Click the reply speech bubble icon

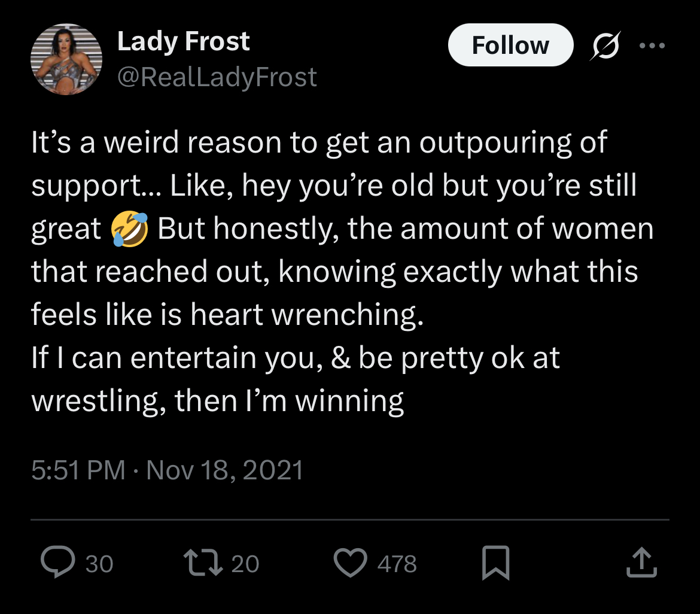coord(57,564)
